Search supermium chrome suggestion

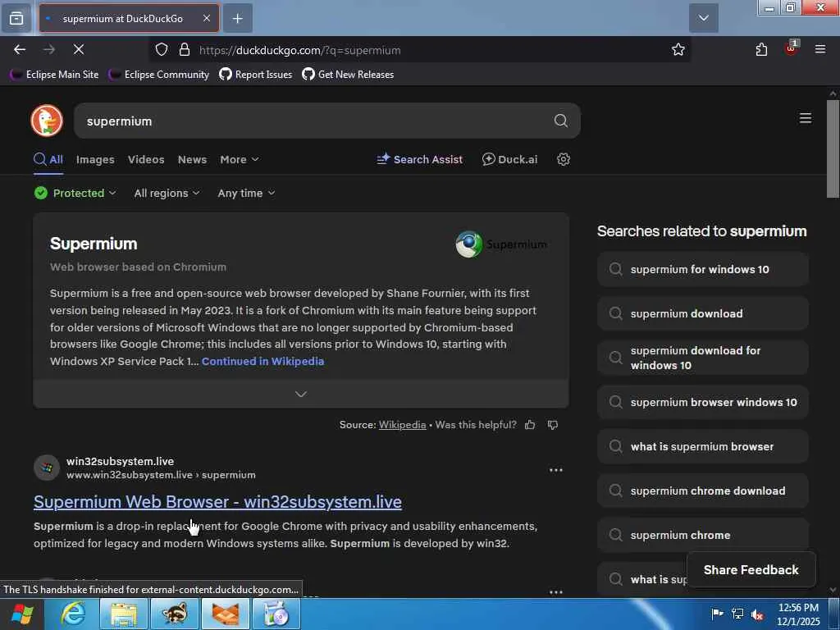click(702, 535)
